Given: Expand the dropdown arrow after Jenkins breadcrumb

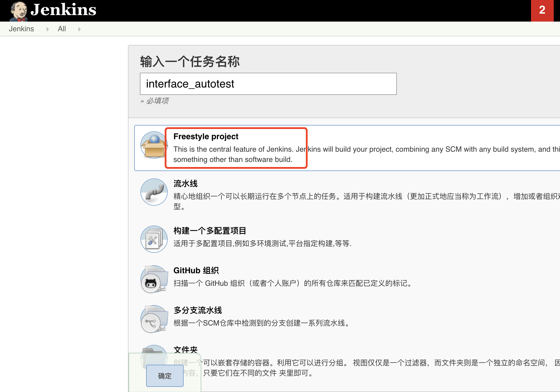Looking at the screenshot, I should [x=47, y=29].
